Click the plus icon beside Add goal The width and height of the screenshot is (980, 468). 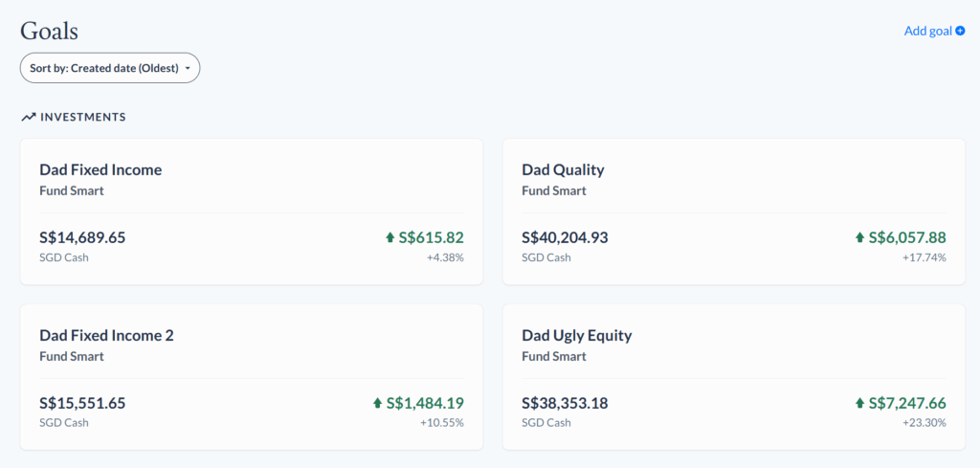coord(960,32)
